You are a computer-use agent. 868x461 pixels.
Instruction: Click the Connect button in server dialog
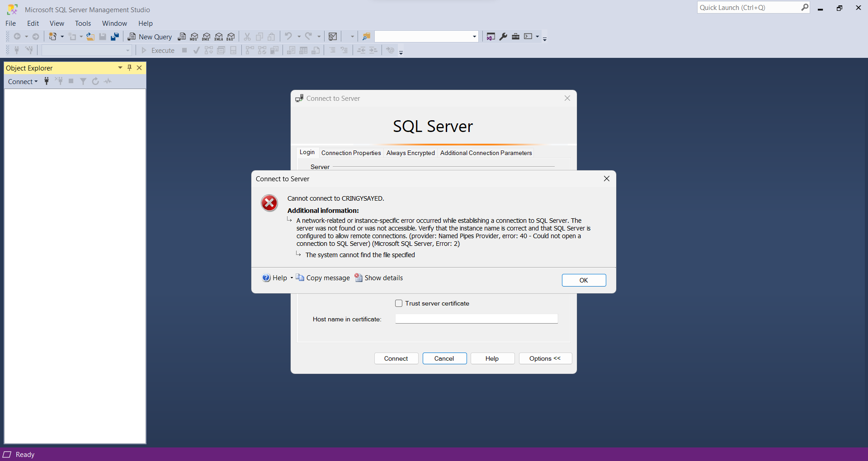pyautogui.click(x=396, y=358)
